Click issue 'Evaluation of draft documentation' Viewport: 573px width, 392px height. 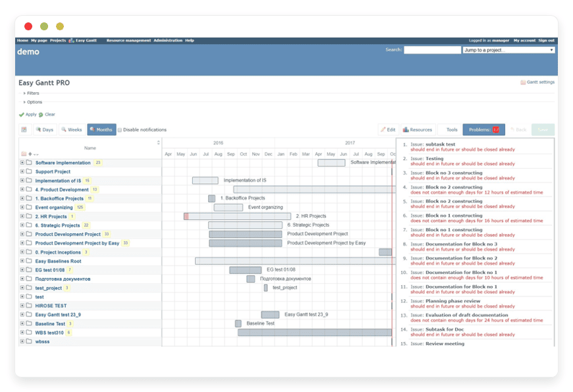tap(467, 315)
